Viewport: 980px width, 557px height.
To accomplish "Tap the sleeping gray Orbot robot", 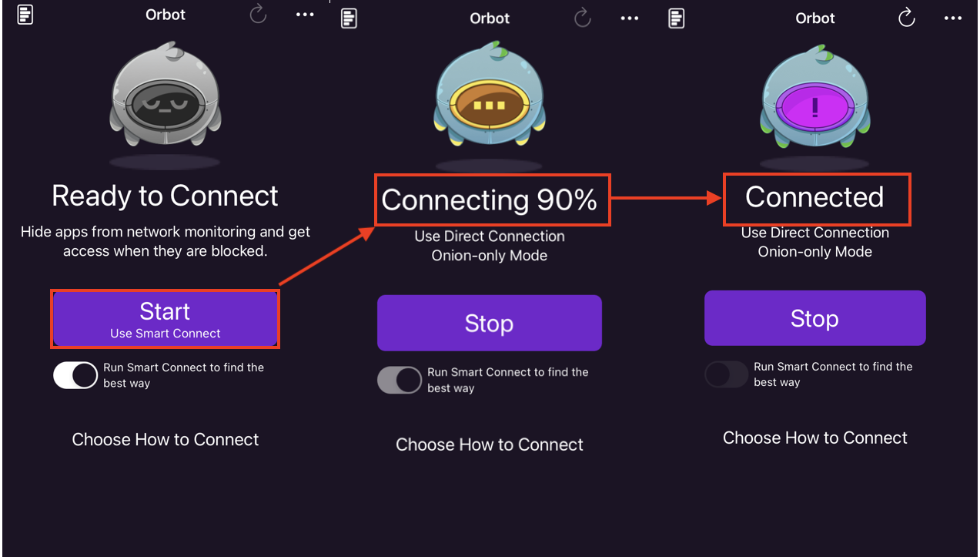I will click(x=165, y=99).
